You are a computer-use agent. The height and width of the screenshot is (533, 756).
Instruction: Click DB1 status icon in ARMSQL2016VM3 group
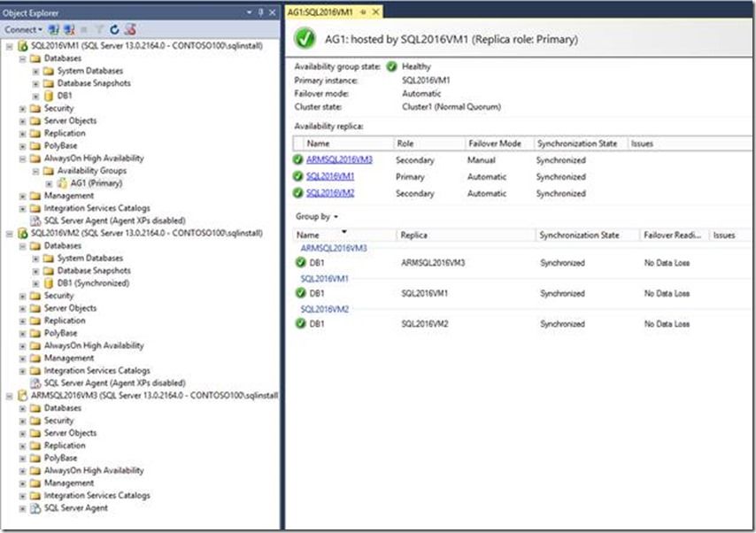(301, 263)
